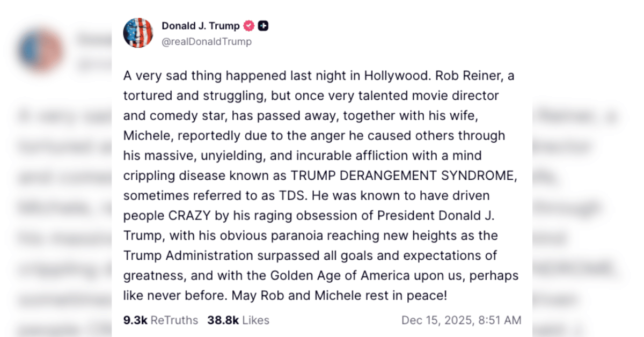The height and width of the screenshot is (337, 644).
Task: Open the @realDonaldTrump handle
Action: click(208, 41)
